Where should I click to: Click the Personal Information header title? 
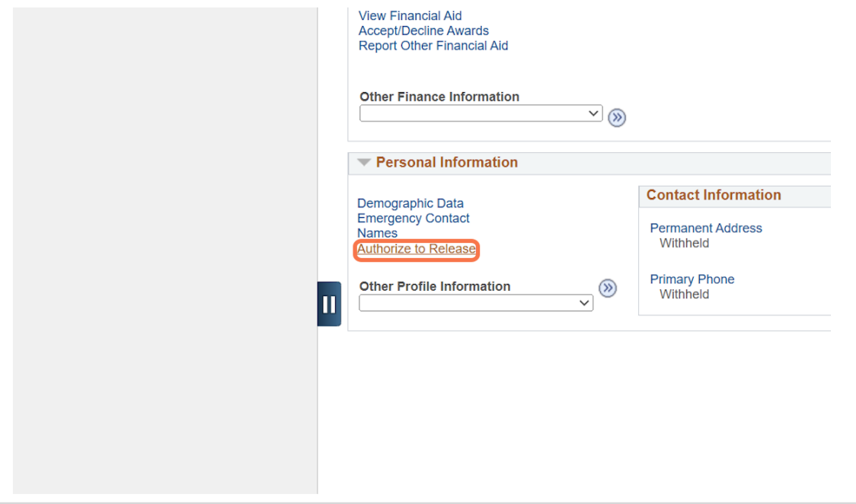447,162
